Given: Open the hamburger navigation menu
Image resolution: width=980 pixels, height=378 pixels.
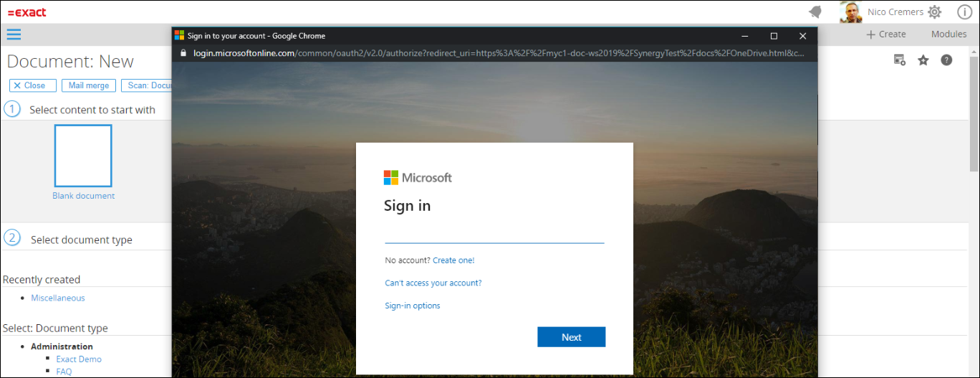Looking at the screenshot, I should click(x=14, y=34).
